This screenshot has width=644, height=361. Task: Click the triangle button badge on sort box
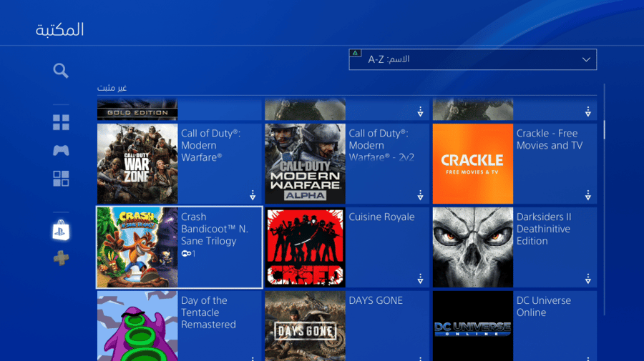coord(355,53)
